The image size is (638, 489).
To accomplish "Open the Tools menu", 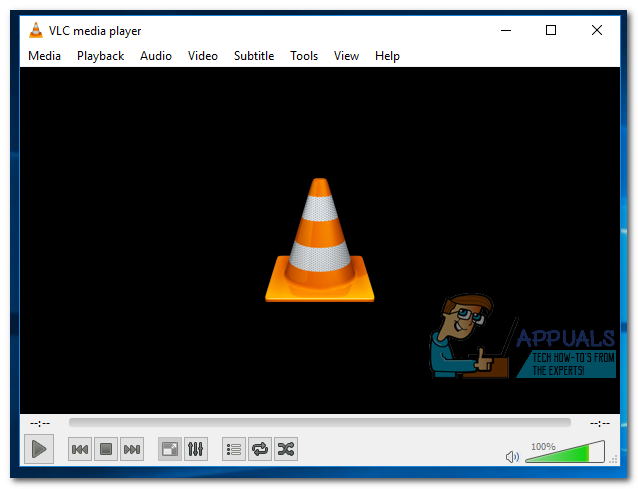I will tap(304, 56).
